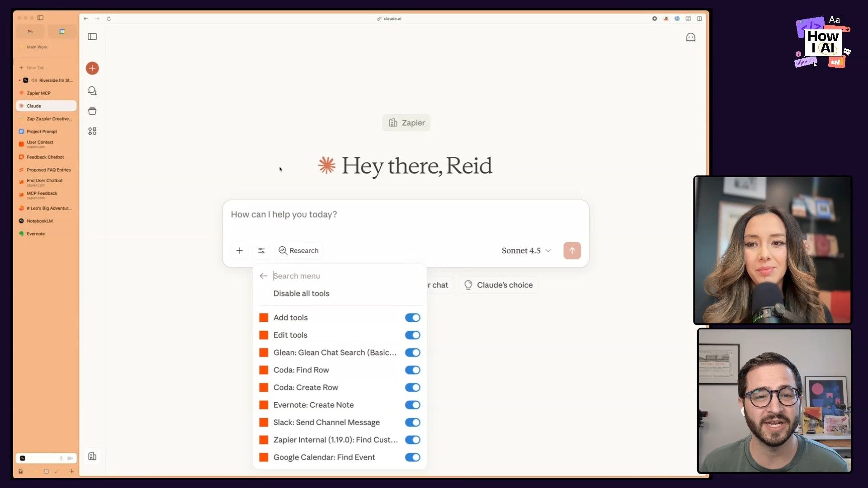Click browser back arrow
The image size is (868, 488).
coord(85,19)
